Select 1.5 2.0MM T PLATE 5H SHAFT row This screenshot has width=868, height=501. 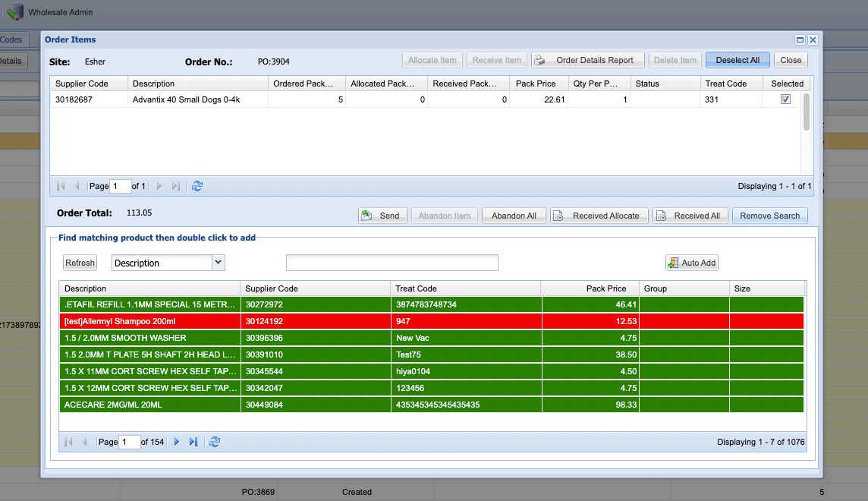pos(431,354)
